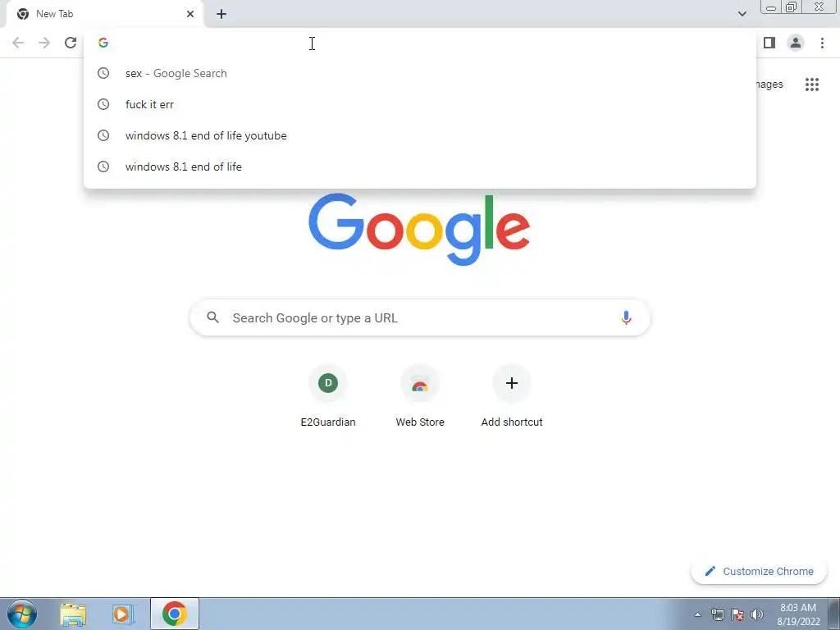Image resolution: width=840 pixels, height=630 pixels.
Task: Select suggestion 'windows 8.1 end of life youtube'
Action: pyautogui.click(x=420, y=135)
